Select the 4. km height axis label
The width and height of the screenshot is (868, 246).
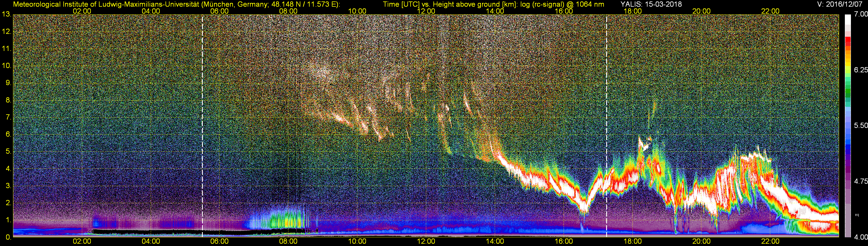[8, 169]
